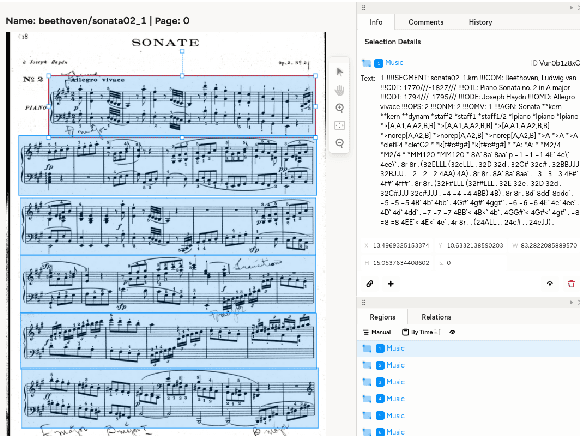The width and height of the screenshot is (580, 436).
Task: Click the link icon to create relation
Action: (x=370, y=284)
